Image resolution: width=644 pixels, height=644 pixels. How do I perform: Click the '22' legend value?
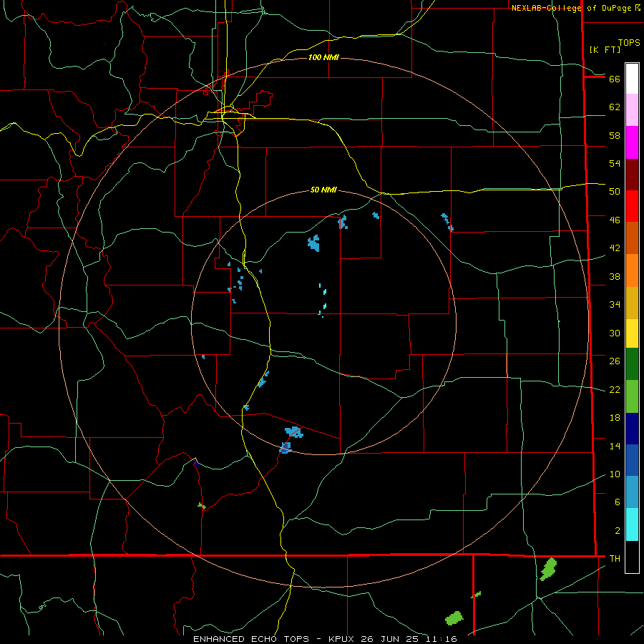(x=615, y=389)
